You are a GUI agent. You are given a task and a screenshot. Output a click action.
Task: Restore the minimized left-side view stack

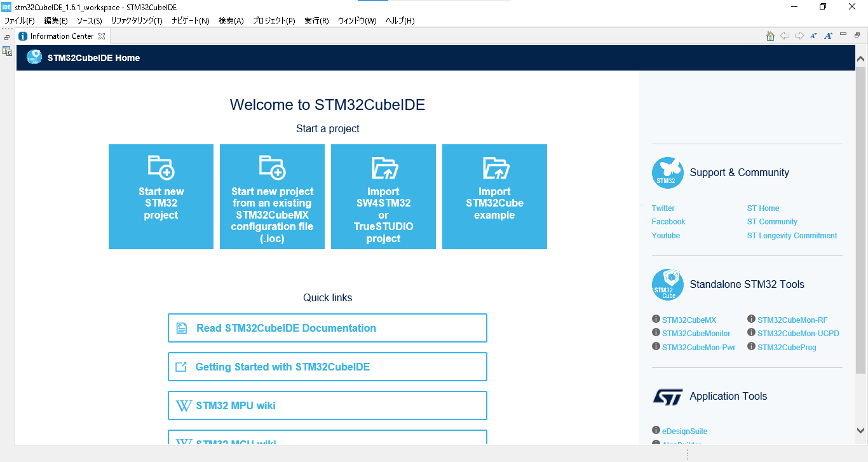(x=7, y=37)
